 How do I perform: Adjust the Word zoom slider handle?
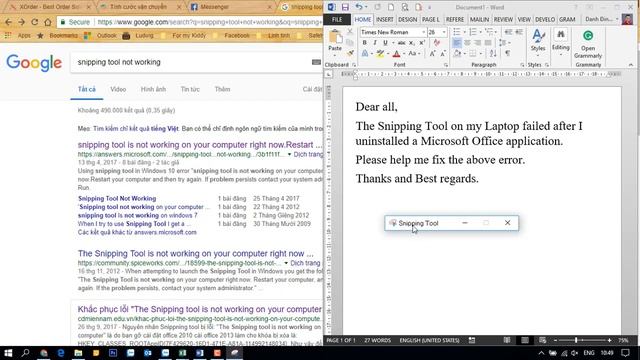[576, 340]
